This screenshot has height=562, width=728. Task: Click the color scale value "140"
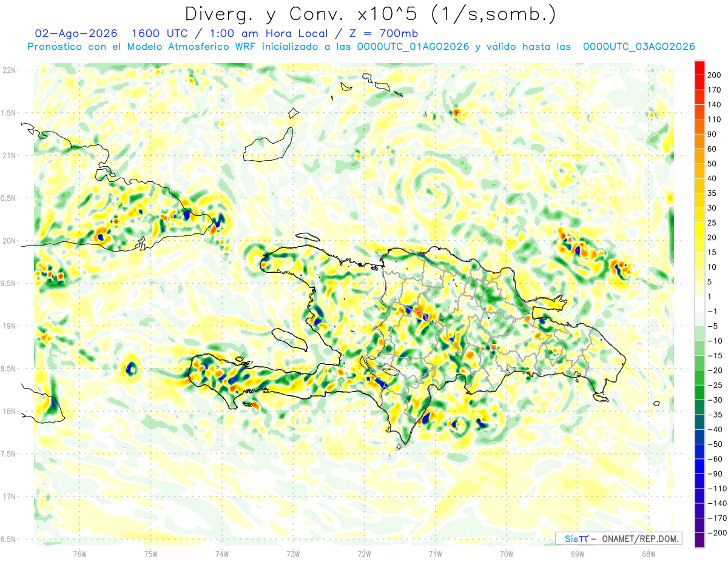[x=715, y=105]
